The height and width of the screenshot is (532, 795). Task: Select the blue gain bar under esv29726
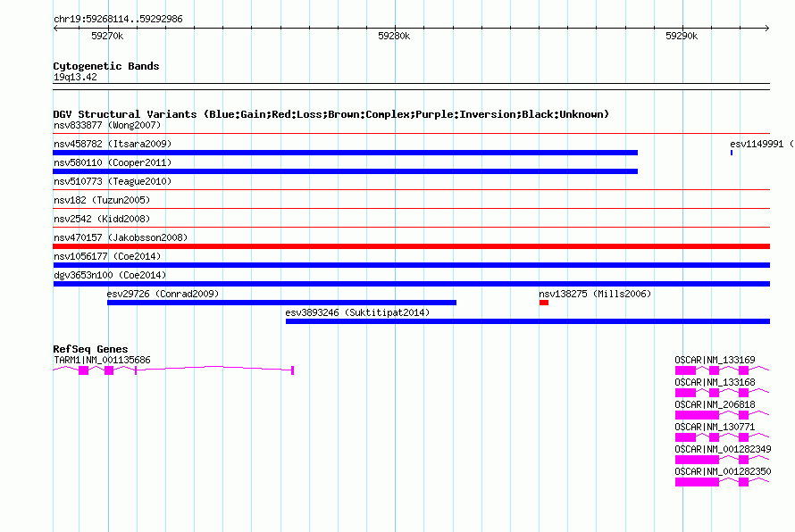(x=282, y=303)
